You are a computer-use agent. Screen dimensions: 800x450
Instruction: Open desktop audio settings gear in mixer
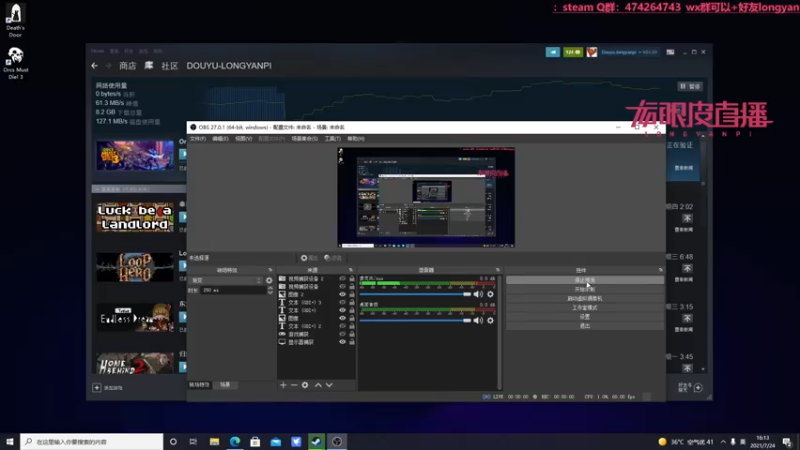coord(490,320)
